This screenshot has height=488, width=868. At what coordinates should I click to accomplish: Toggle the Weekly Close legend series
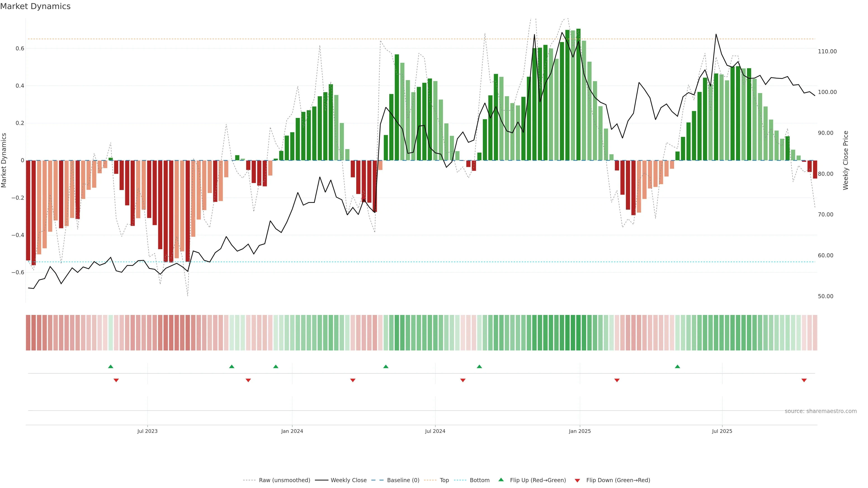point(348,480)
